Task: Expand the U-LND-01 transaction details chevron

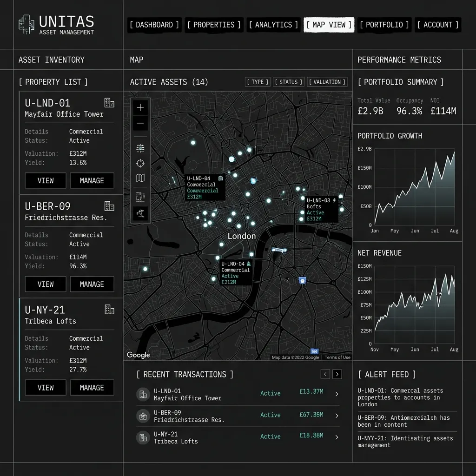Action: tap(337, 394)
